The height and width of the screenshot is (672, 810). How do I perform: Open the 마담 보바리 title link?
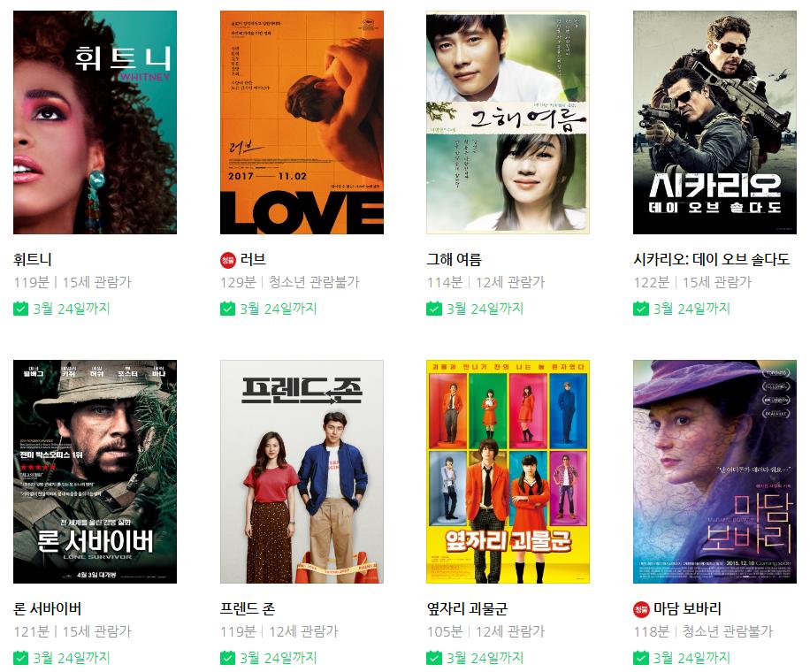(687, 609)
